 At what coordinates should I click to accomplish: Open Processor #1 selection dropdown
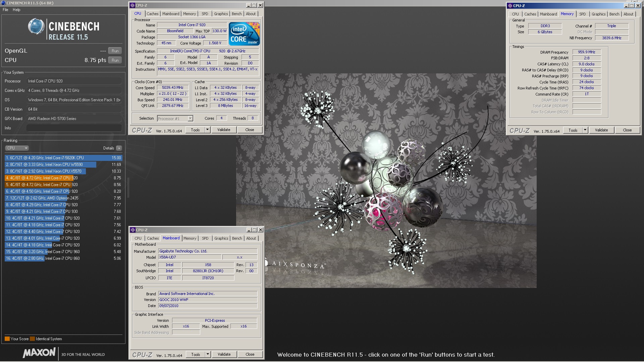[175, 118]
